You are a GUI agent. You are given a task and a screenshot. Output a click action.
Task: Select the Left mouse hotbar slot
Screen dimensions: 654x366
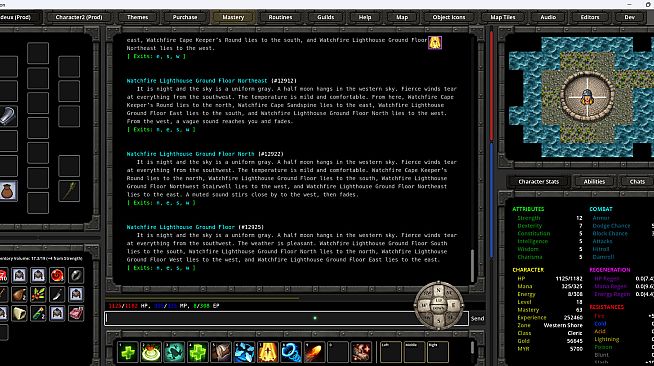tap(391, 352)
